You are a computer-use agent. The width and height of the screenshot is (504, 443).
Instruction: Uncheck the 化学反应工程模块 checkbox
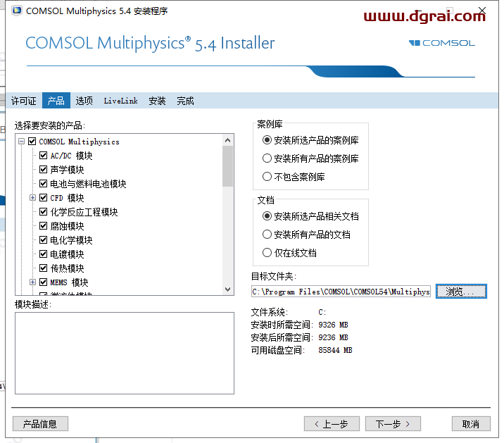[x=44, y=212]
